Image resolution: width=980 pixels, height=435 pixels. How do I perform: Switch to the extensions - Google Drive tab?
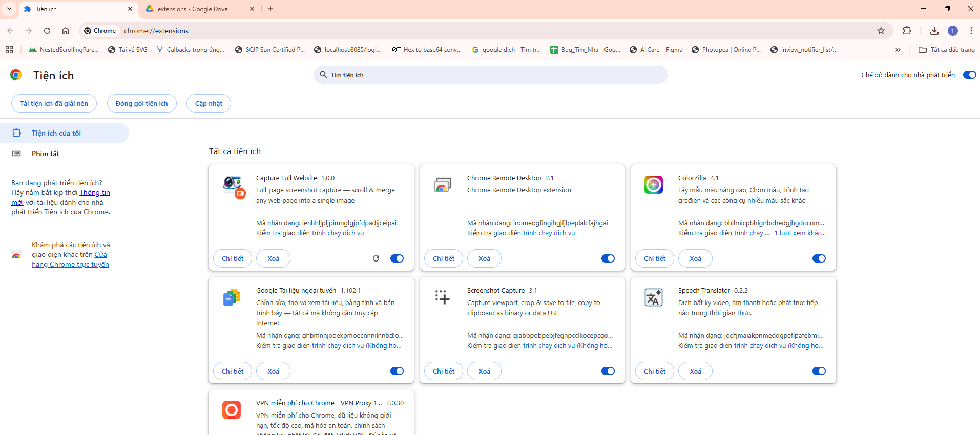[x=200, y=9]
